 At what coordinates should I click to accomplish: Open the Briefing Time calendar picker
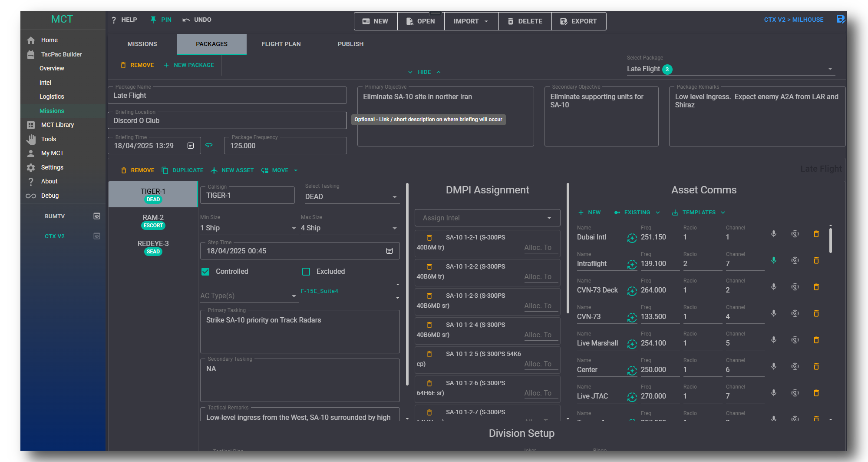coord(191,146)
